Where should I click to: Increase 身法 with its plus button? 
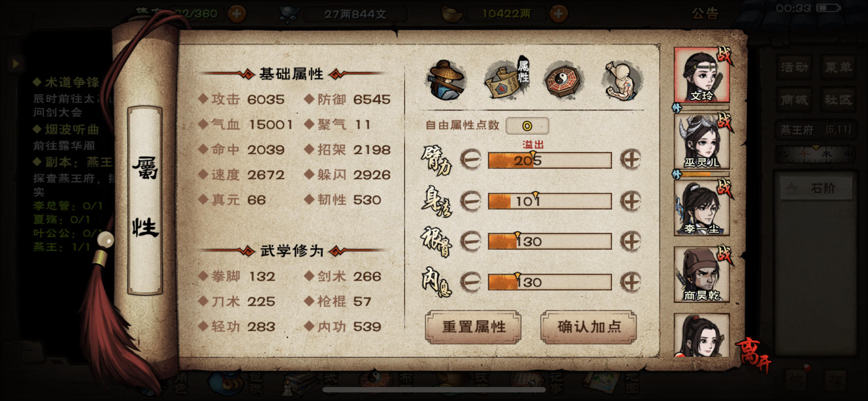click(631, 200)
